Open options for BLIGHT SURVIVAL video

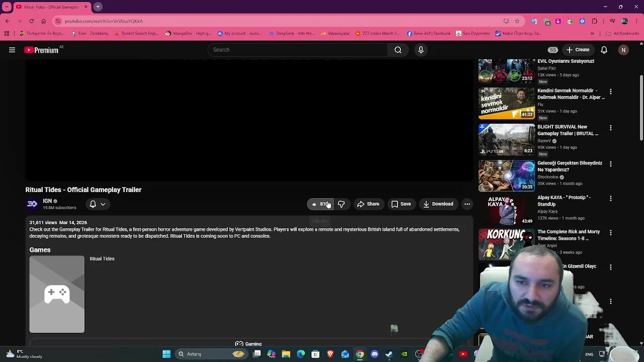tap(611, 128)
